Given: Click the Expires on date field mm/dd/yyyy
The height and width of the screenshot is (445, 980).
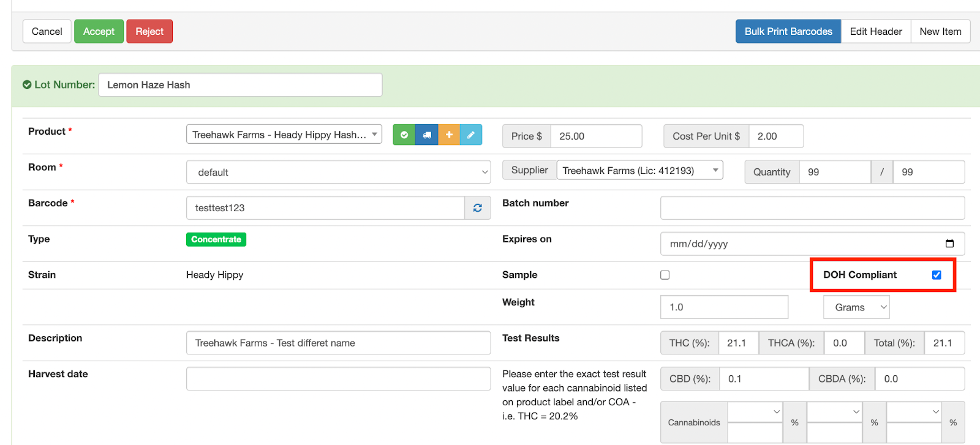Looking at the screenshot, I should click(812, 244).
